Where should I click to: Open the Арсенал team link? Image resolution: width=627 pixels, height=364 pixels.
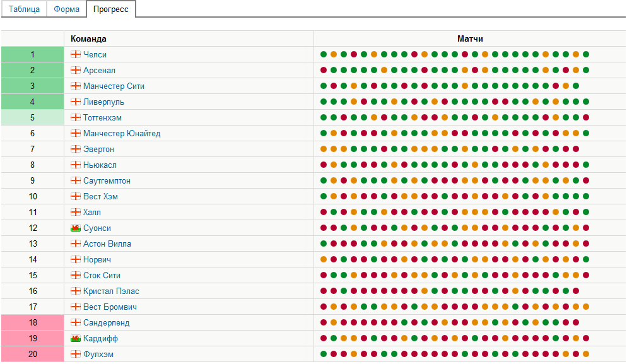tap(99, 70)
